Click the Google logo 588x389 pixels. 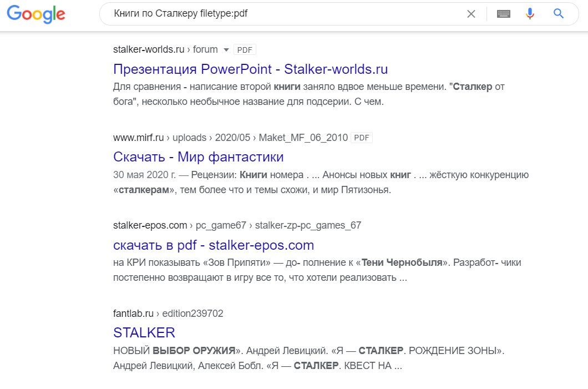click(x=36, y=14)
